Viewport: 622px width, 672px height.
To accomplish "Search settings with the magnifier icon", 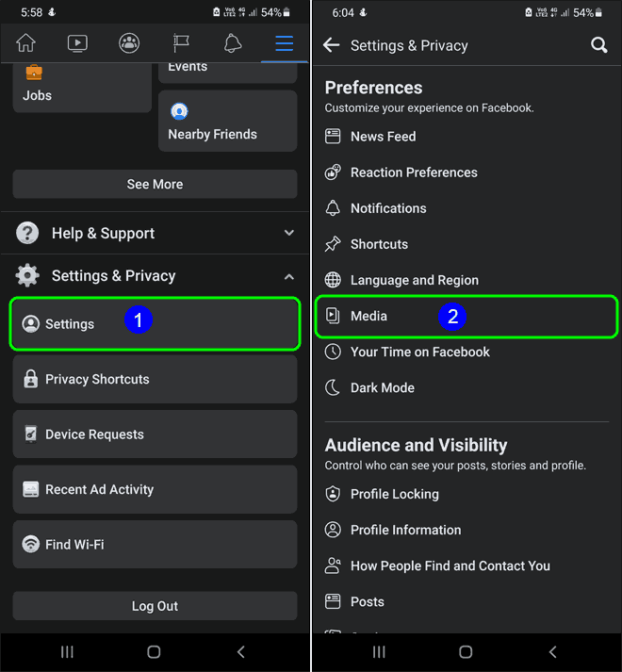I will point(598,44).
